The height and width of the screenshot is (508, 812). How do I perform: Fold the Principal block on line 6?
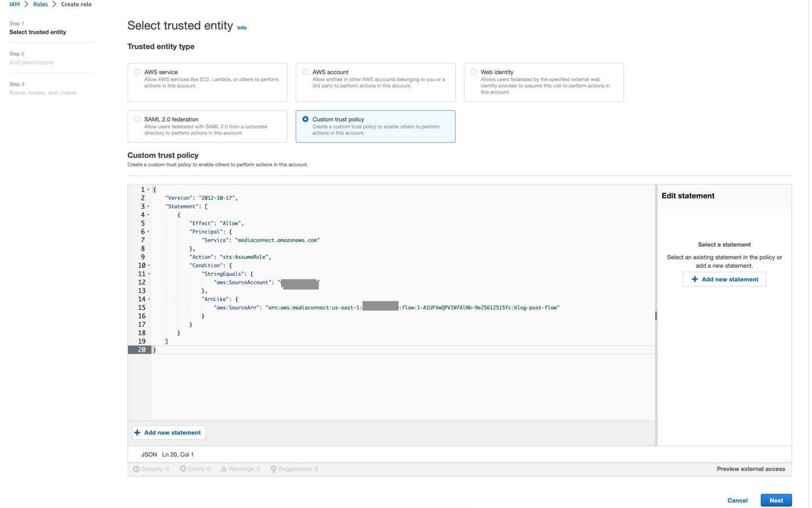149,232
